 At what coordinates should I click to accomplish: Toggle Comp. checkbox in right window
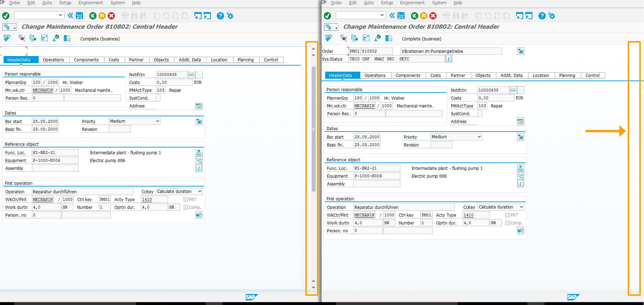pos(507,223)
